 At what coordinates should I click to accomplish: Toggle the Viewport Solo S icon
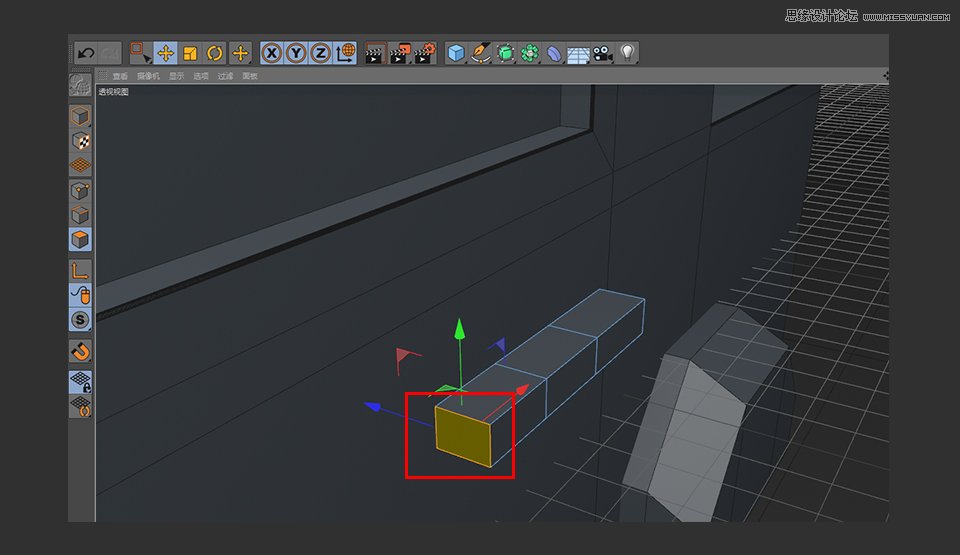point(80,320)
